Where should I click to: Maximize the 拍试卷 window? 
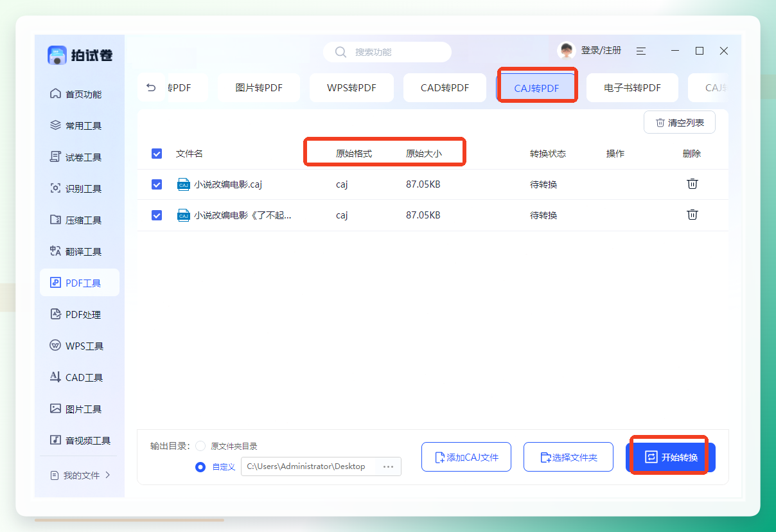point(700,51)
